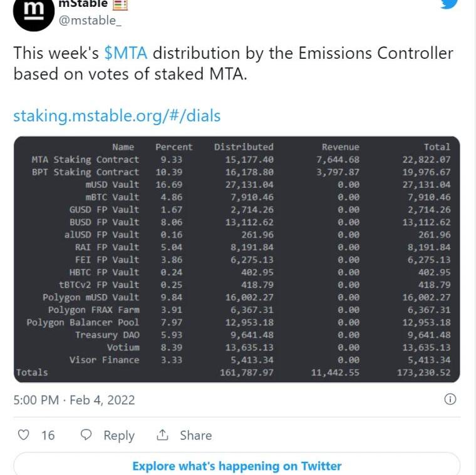Click the emoji beside the mStable name
The image size is (476, 475).
[x=120, y=4]
